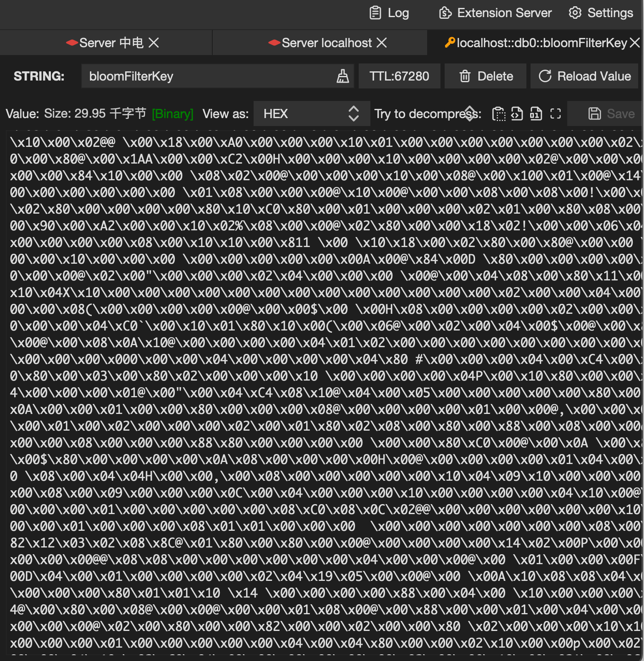Click the clipboard copy value icon
The width and height of the screenshot is (644, 661).
pos(498,114)
